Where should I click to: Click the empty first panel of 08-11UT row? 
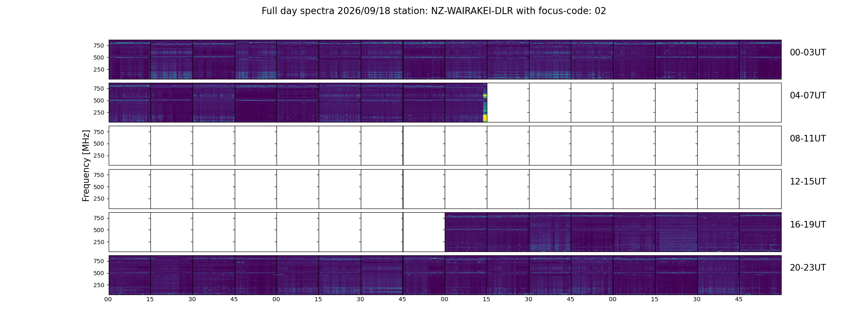tap(130, 146)
